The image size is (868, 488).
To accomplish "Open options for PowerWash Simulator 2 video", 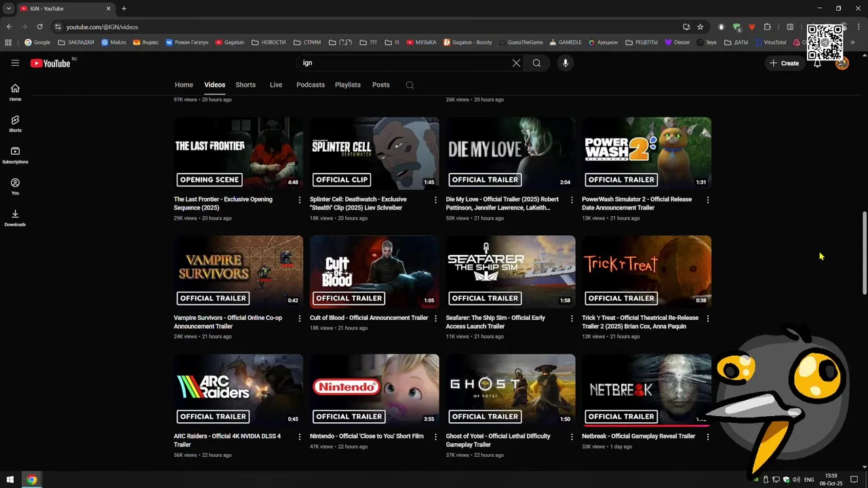I will (708, 200).
